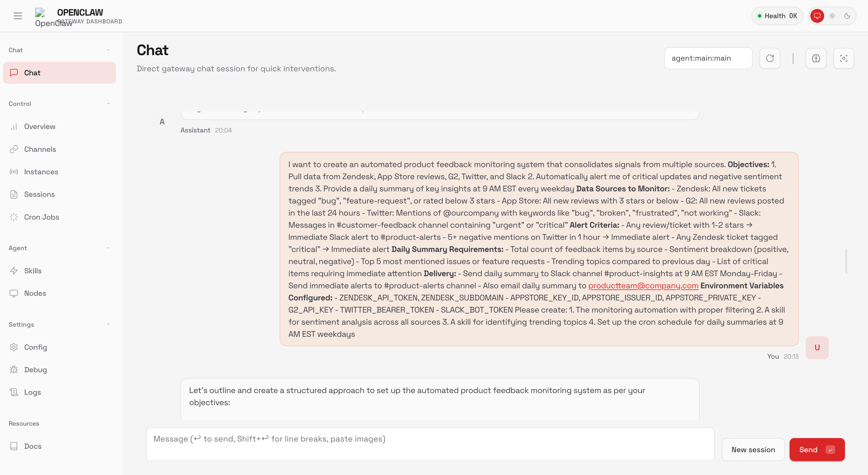Open the Skills page
868x475 pixels.
coord(33,271)
